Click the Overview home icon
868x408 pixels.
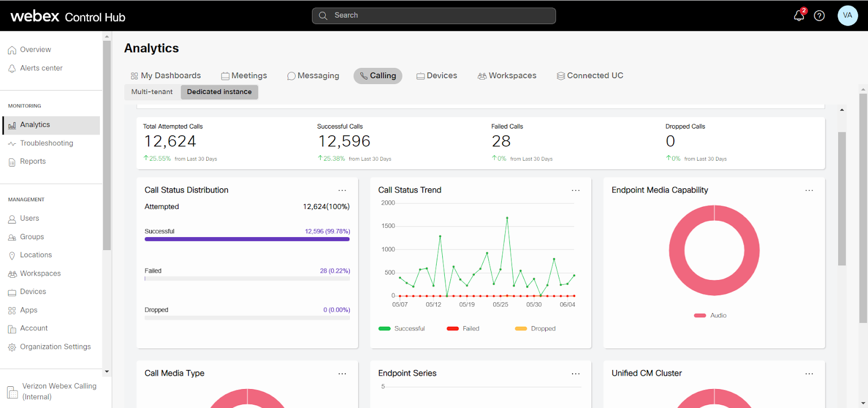[12, 50]
